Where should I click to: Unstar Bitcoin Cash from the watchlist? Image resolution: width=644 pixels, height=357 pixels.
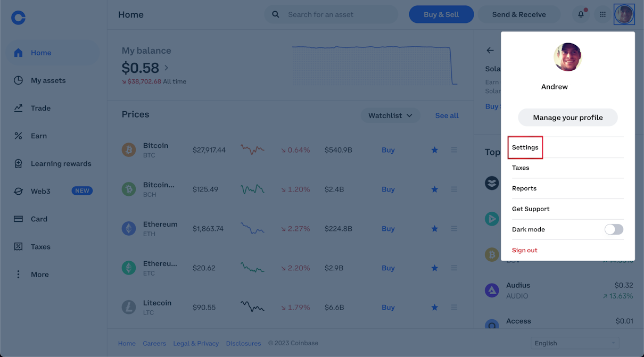click(x=435, y=189)
